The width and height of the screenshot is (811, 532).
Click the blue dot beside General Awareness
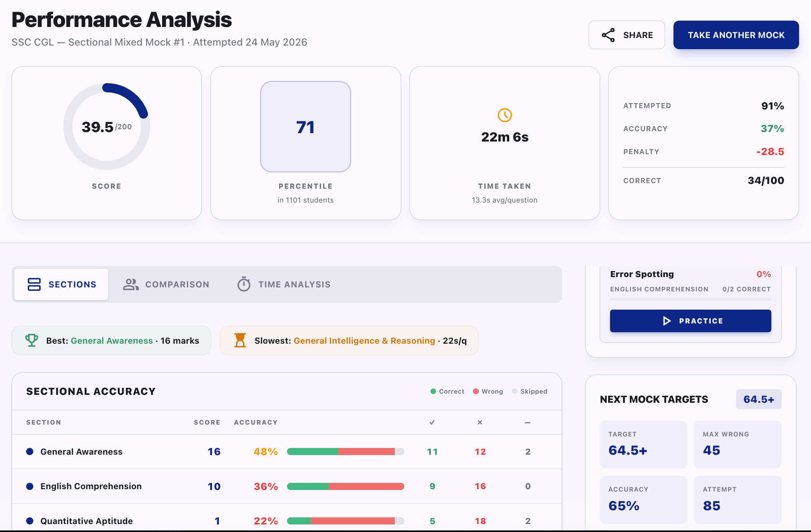(x=30, y=452)
